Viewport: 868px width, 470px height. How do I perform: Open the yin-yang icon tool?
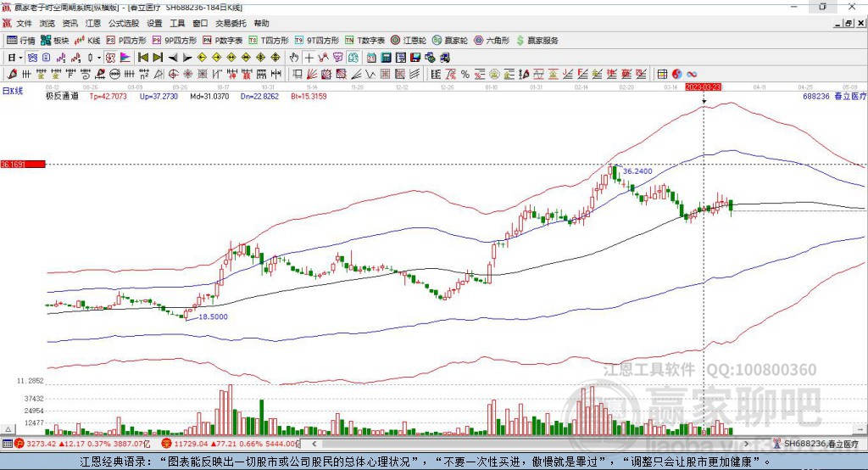click(677, 74)
